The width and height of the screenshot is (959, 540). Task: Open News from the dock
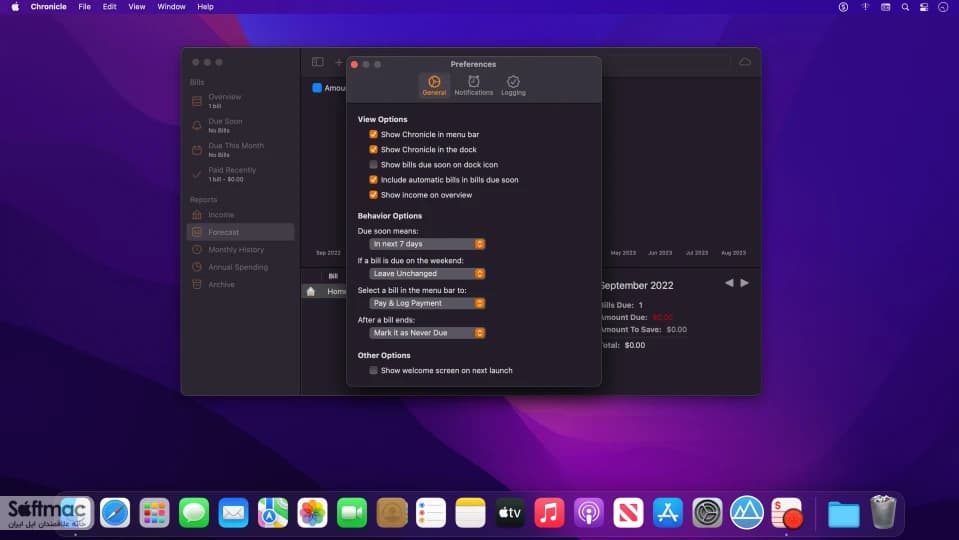coord(628,512)
